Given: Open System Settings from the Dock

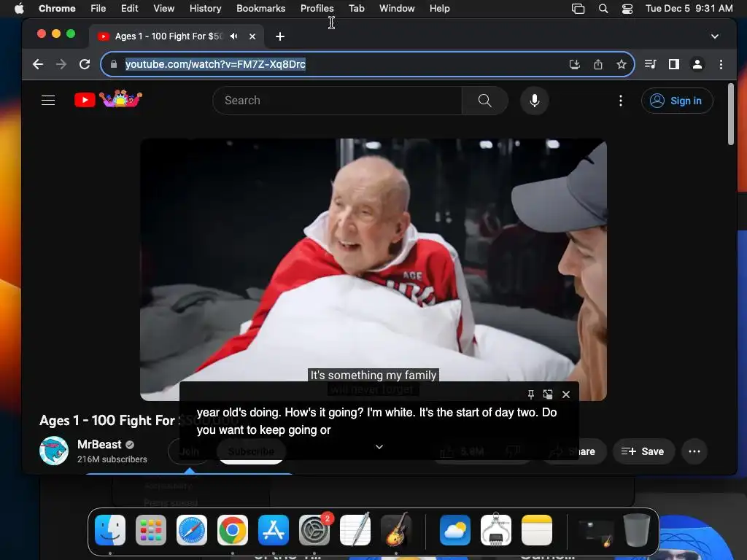Looking at the screenshot, I should click(x=314, y=530).
